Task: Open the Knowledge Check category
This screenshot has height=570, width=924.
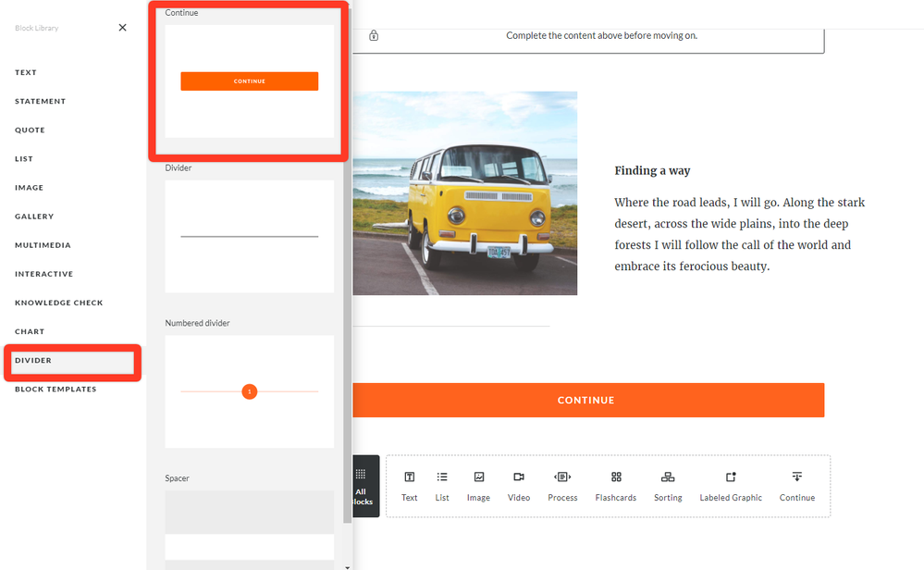Action: pos(59,303)
